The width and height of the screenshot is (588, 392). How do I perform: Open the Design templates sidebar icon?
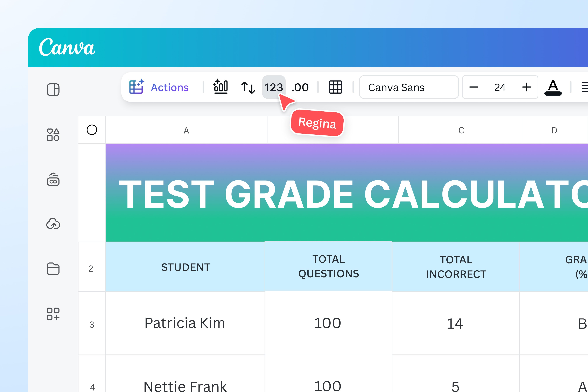coord(53,90)
